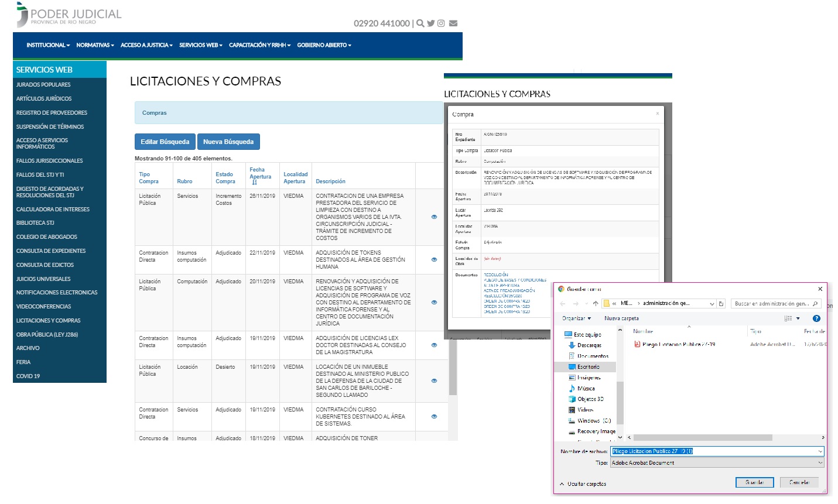The width and height of the screenshot is (838, 504).
Task: Open eye icon for curso Kubernetes row
Action: [434, 417]
